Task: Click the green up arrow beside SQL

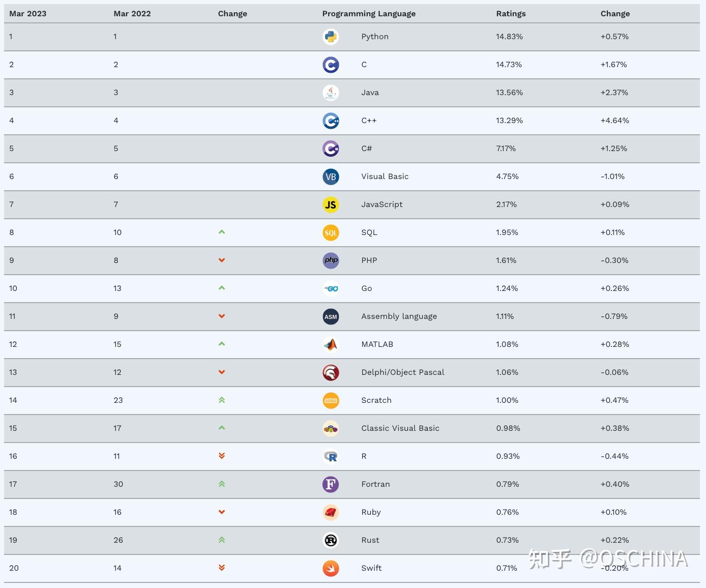Action: pos(222,232)
